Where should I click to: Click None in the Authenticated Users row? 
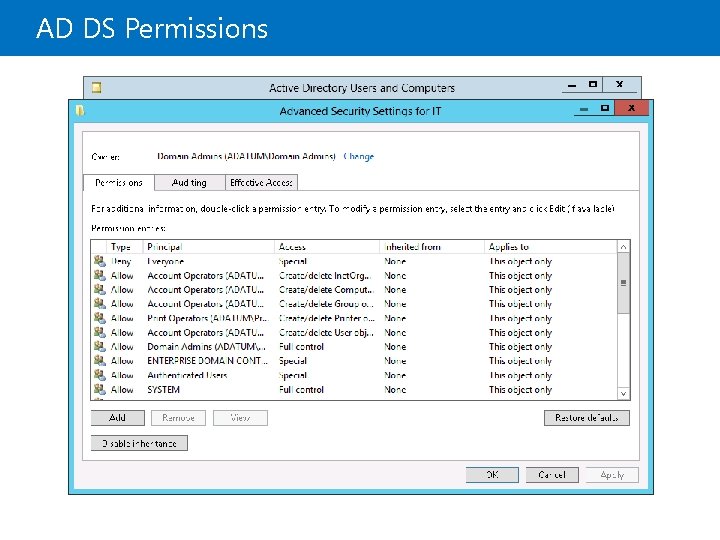tap(395, 375)
